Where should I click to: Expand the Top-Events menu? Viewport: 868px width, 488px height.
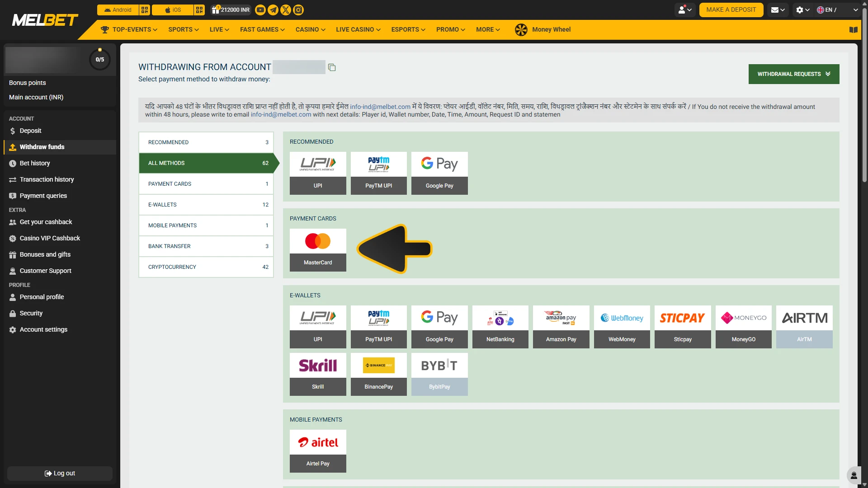[129, 30]
